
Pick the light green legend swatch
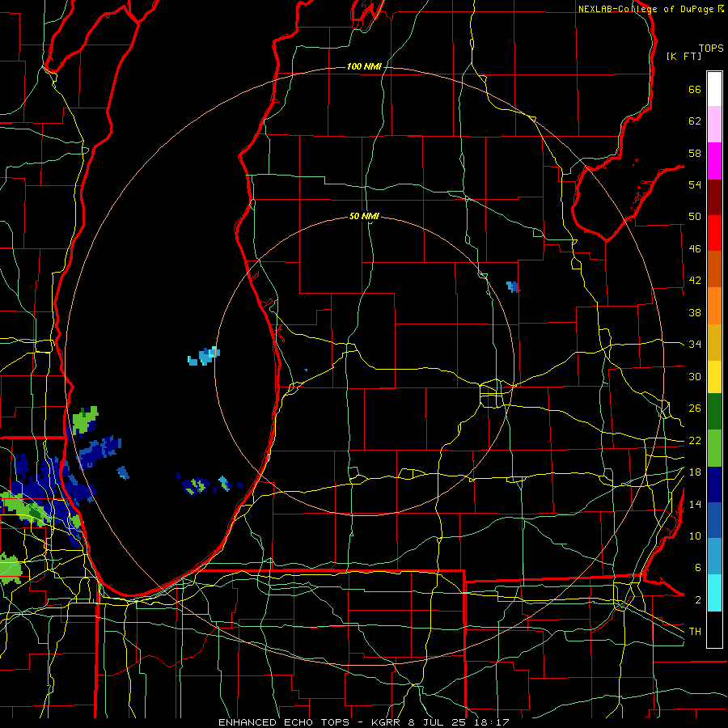click(714, 447)
